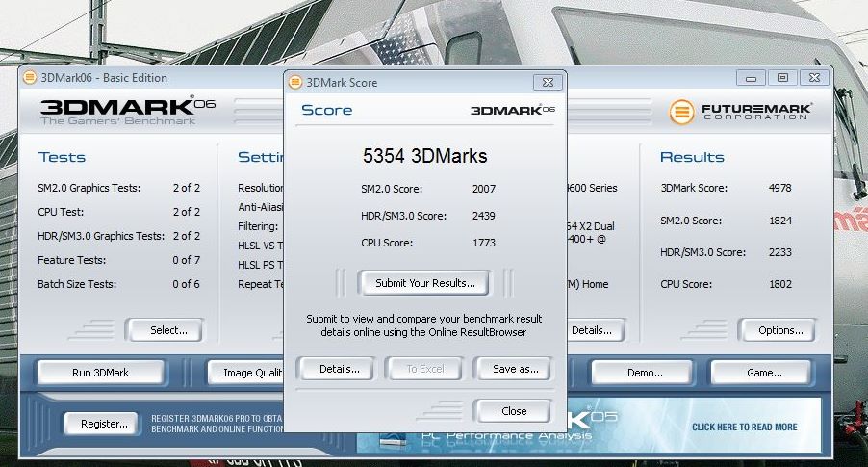Screen dimensions: 868x467
Task: Open Details in the Score dialog
Action: coord(339,369)
